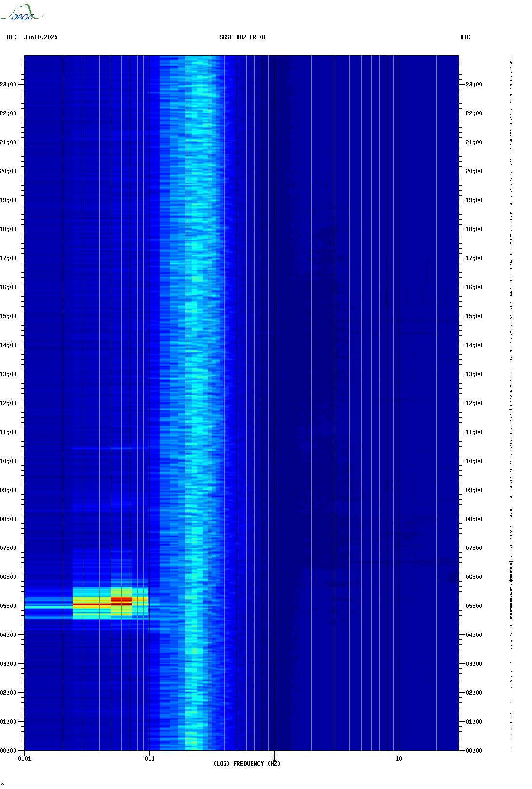Click the left axis '00:00' label
The image size is (532, 789).
coord(8,751)
